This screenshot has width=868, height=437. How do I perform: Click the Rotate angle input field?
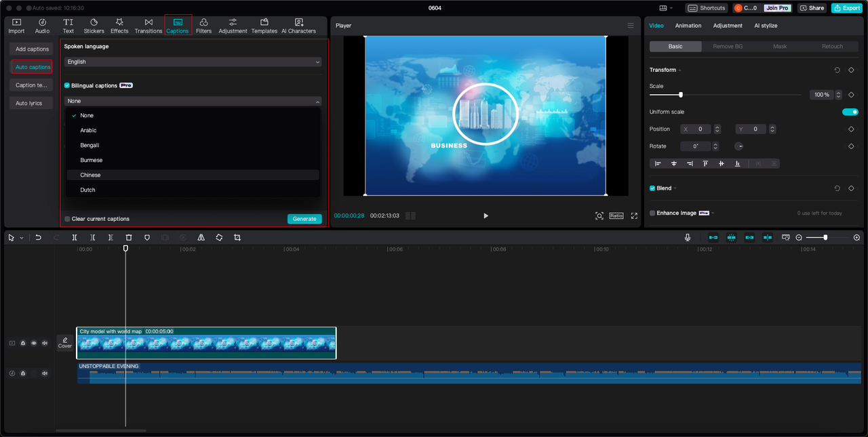(x=696, y=146)
